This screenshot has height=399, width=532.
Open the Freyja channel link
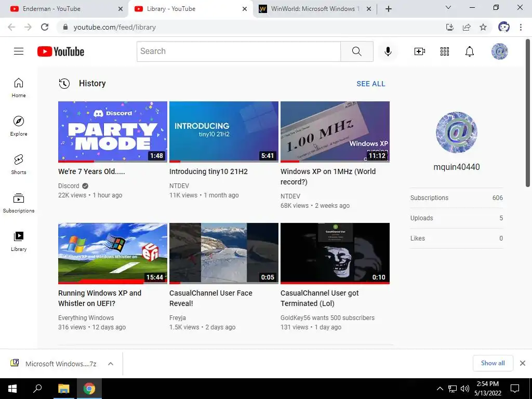(x=178, y=318)
